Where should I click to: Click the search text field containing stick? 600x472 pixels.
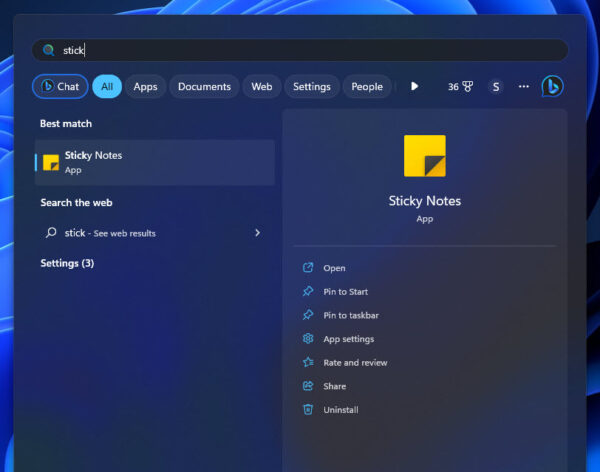(x=300, y=50)
